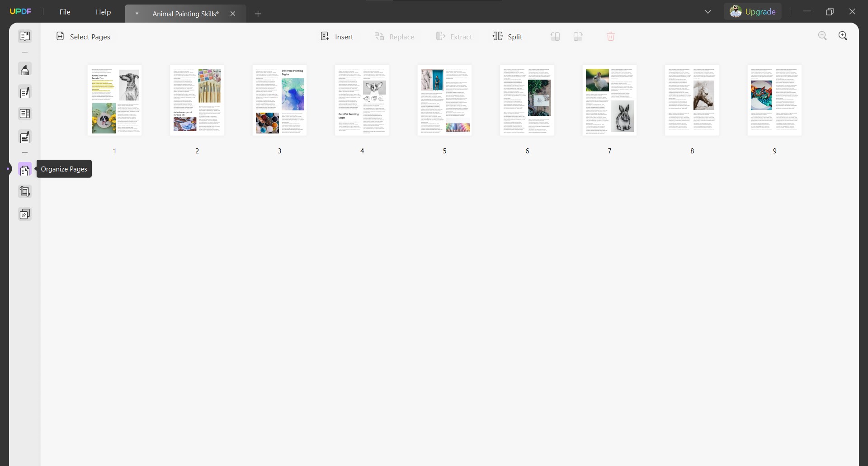Select the active Organize Pages sidebar icon

pyautogui.click(x=25, y=170)
